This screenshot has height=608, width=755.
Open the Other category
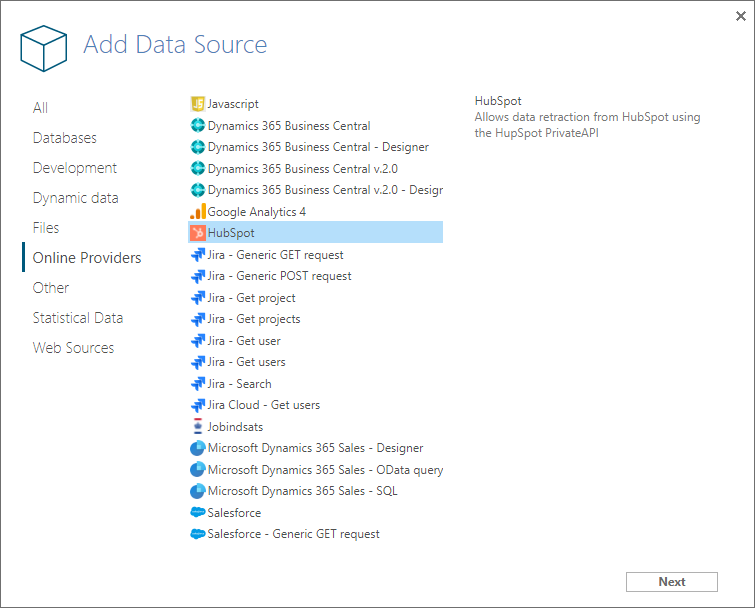click(x=51, y=288)
